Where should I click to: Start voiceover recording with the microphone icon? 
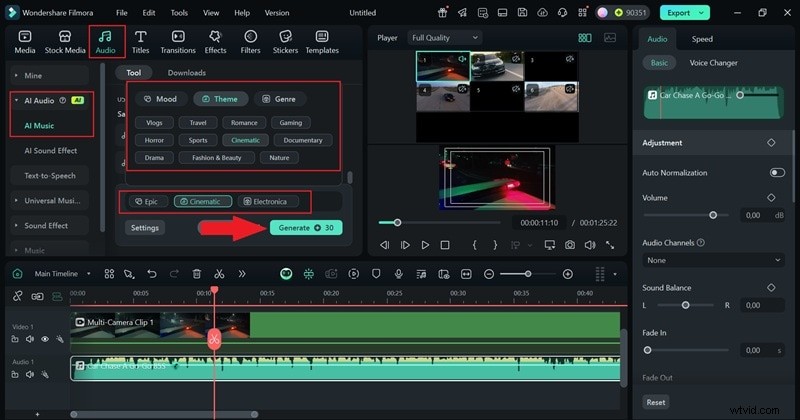[397, 273]
